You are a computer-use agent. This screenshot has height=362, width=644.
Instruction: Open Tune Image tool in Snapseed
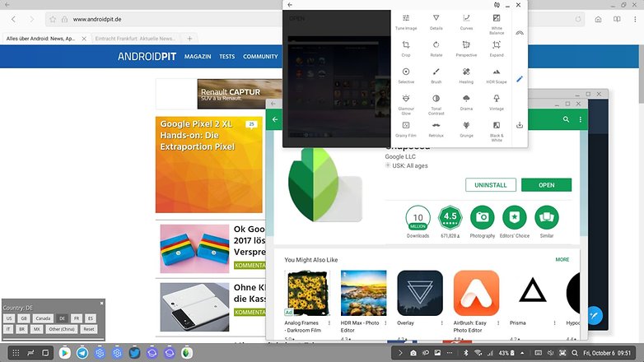pyautogui.click(x=406, y=22)
